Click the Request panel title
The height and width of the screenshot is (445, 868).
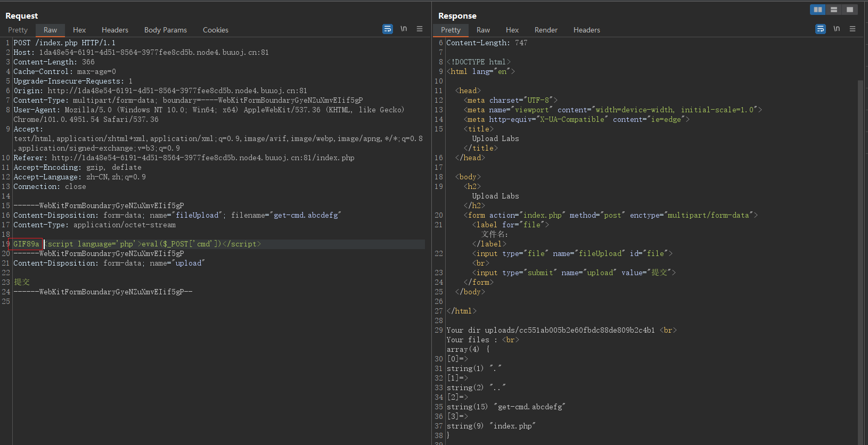[x=22, y=15]
